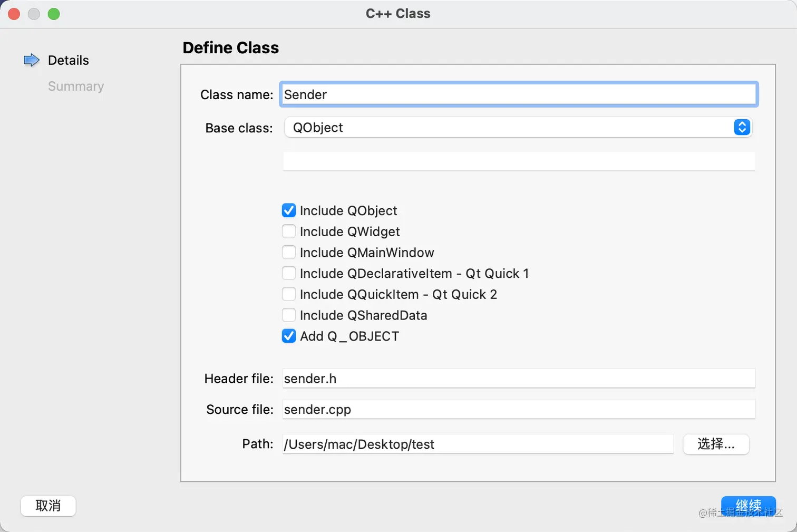This screenshot has height=532, width=797.
Task: Uncheck the Add Q_OBJECT checkbox
Action: [x=289, y=336]
